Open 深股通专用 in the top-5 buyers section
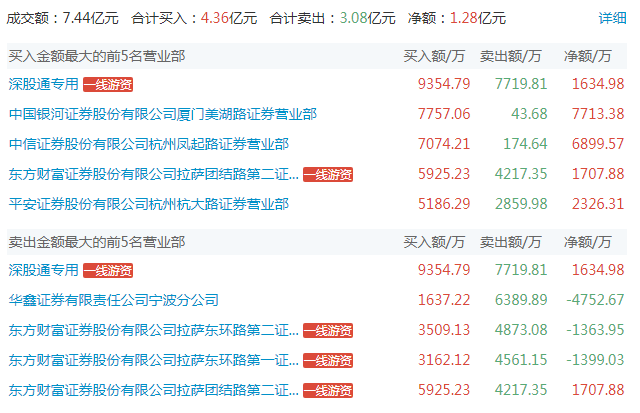 tap(44, 84)
